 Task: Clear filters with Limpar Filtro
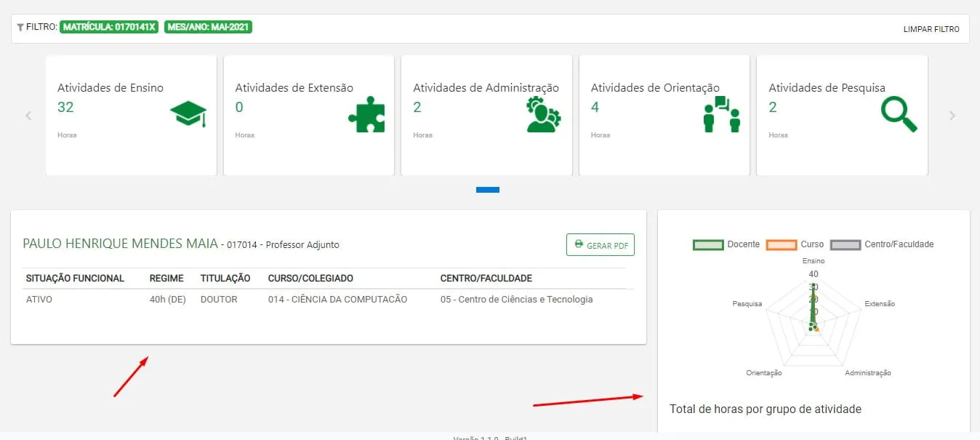point(931,29)
